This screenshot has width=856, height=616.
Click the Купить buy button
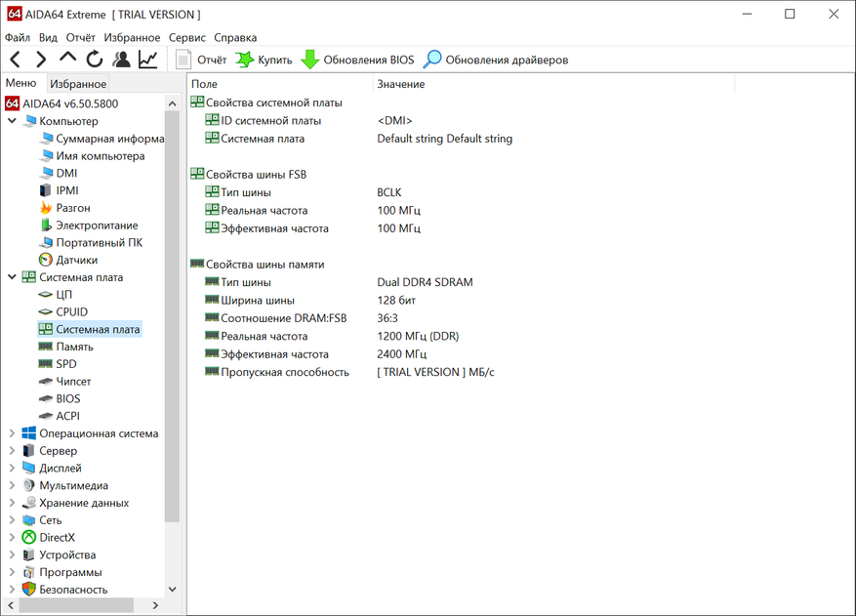click(265, 60)
